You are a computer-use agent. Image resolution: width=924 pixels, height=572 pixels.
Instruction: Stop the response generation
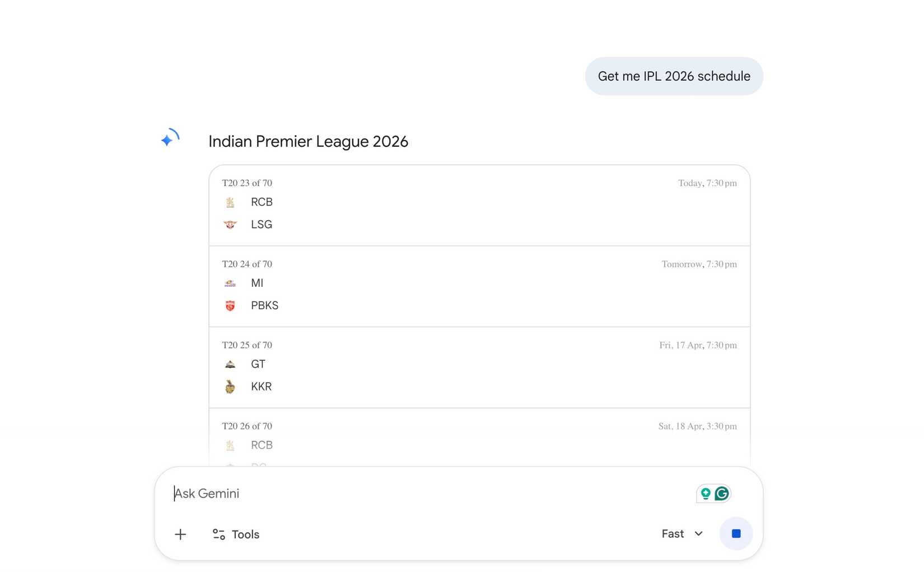736,534
